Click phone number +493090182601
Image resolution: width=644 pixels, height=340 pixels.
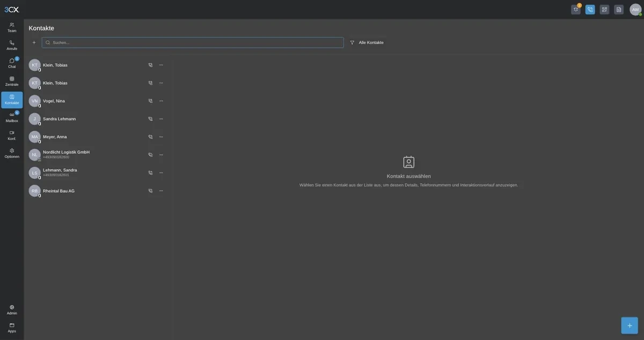click(x=56, y=175)
